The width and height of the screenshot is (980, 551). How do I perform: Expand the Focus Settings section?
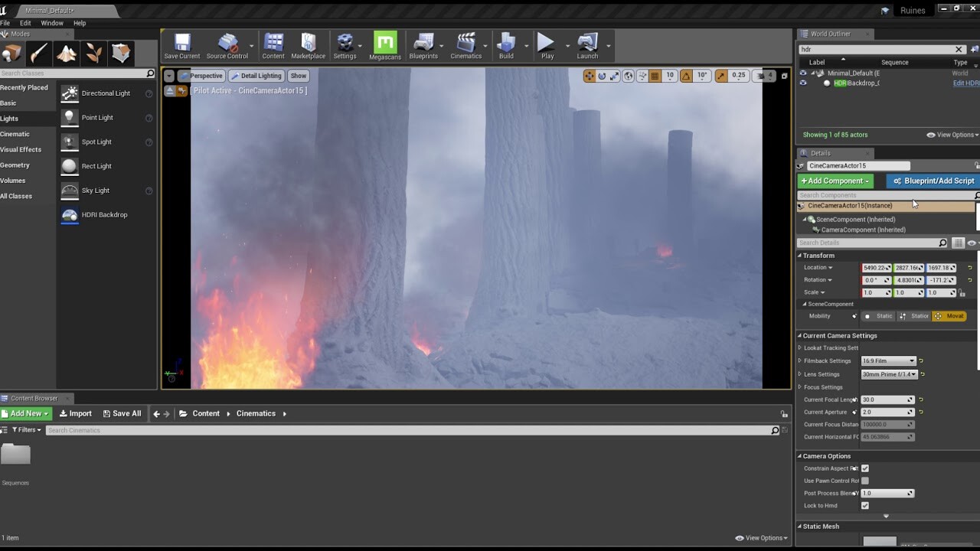click(x=800, y=387)
